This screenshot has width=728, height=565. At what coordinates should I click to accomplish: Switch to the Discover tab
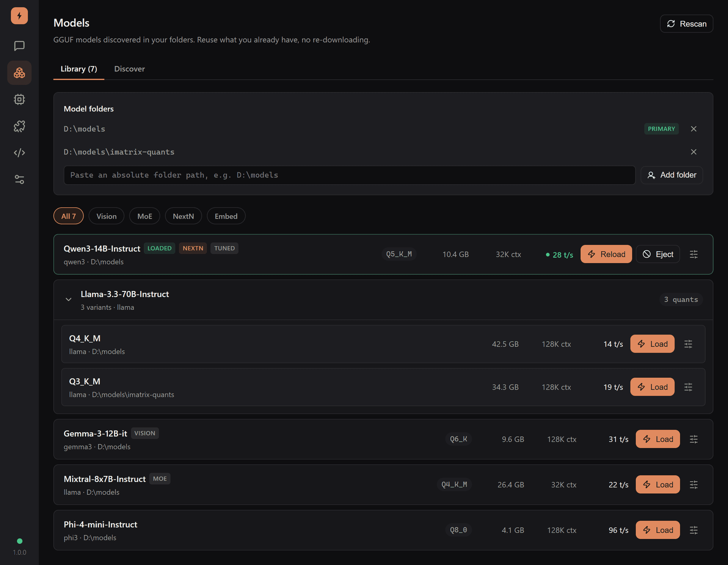129,69
